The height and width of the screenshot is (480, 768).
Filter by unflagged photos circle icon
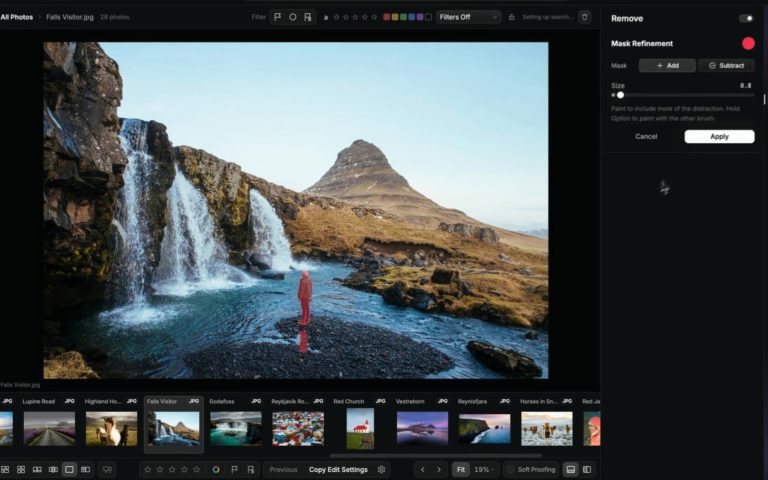point(292,17)
